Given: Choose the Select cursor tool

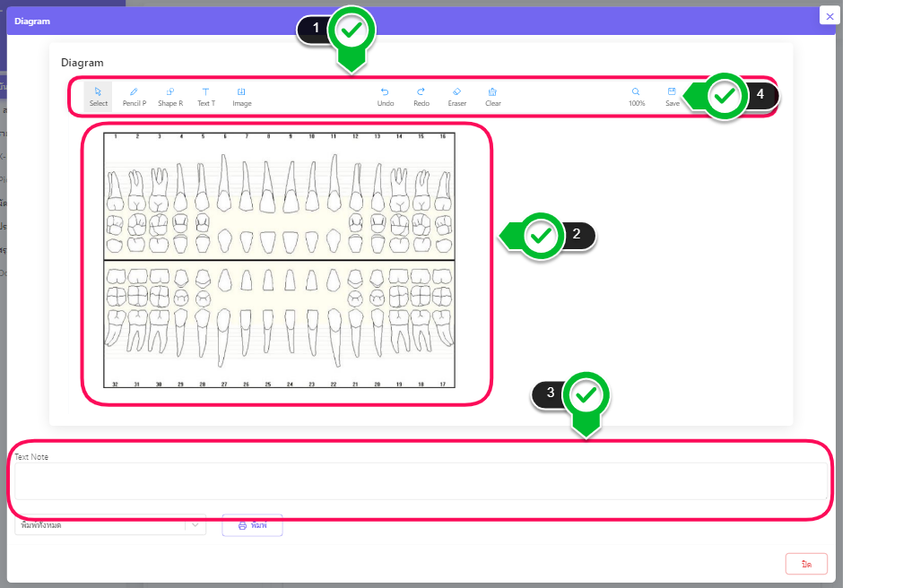Looking at the screenshot, I should click(99, 96).
